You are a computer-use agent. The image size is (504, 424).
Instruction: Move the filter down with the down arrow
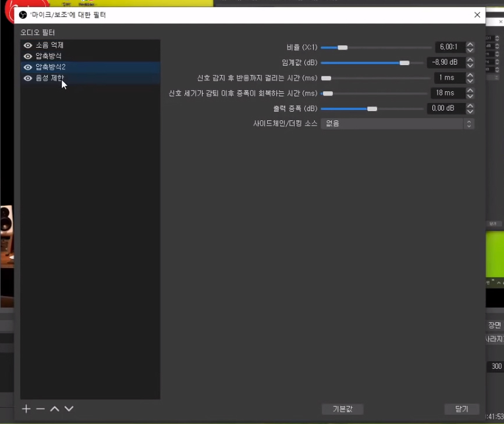[69, 409]
